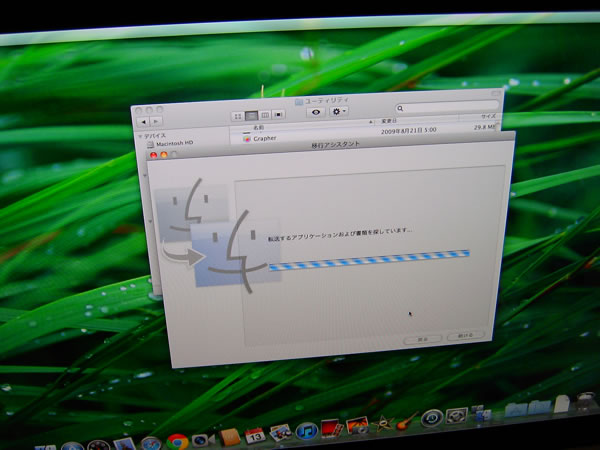Image resolution: width=600 pixels, height=450 pixels.
Task: Launch iTunes from the Dock
Action: [x=307, y=431]
